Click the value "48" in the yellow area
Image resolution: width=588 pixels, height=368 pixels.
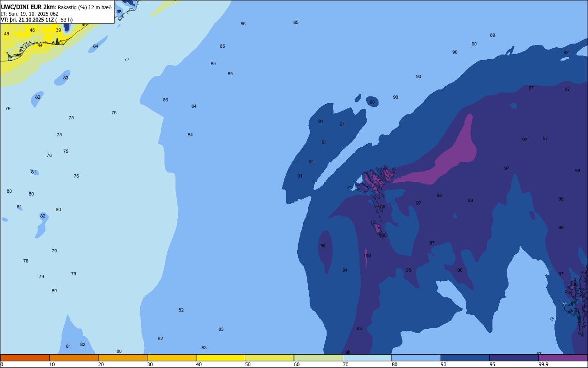point(6,34)
